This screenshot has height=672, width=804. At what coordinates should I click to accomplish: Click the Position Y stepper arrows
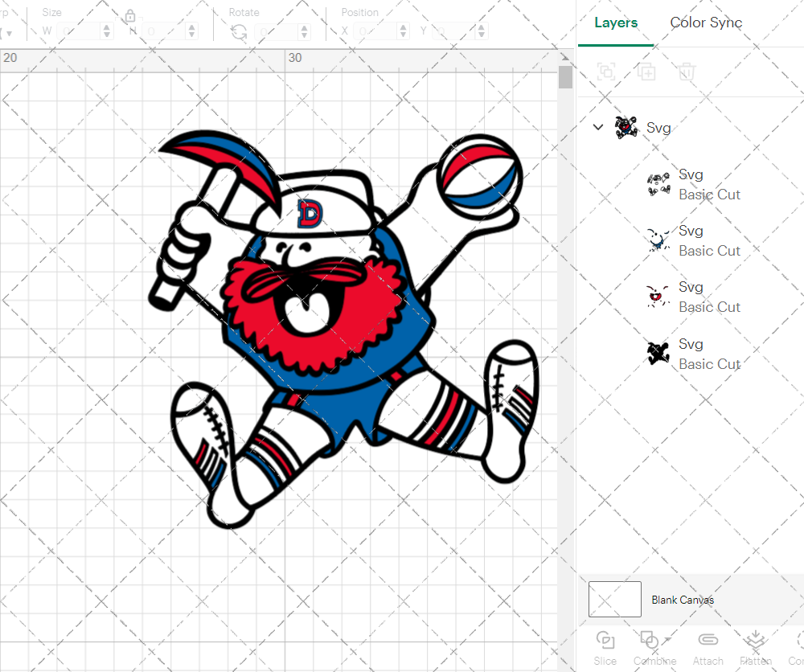click(482, 31)
